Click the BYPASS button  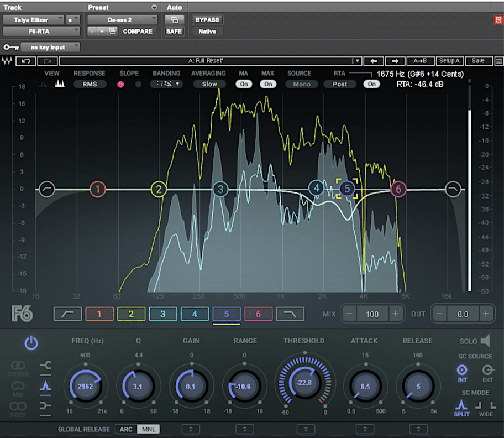coord(207,20)
